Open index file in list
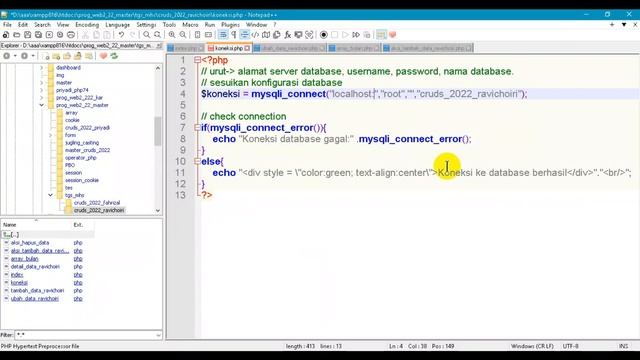The image size is (640, 360). point(17,275)
